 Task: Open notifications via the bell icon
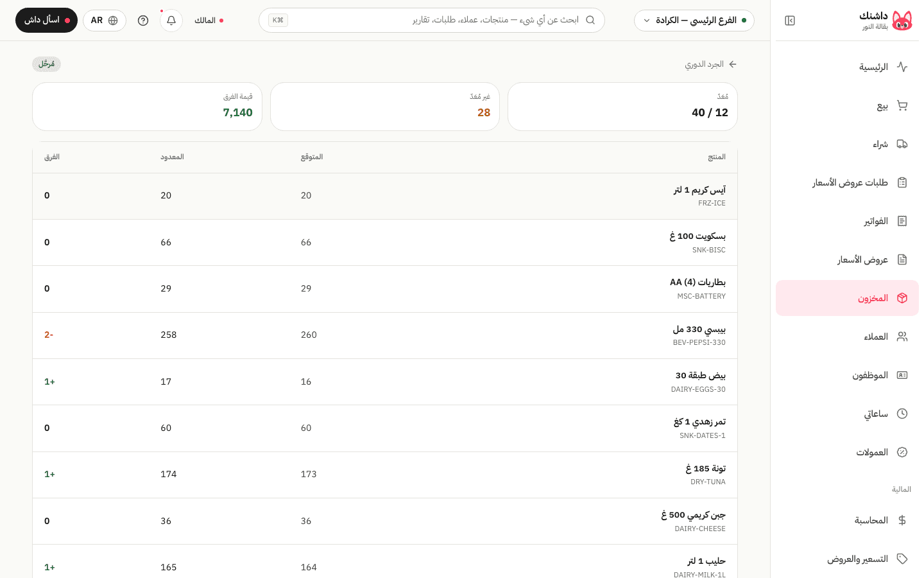pos(171,21)
